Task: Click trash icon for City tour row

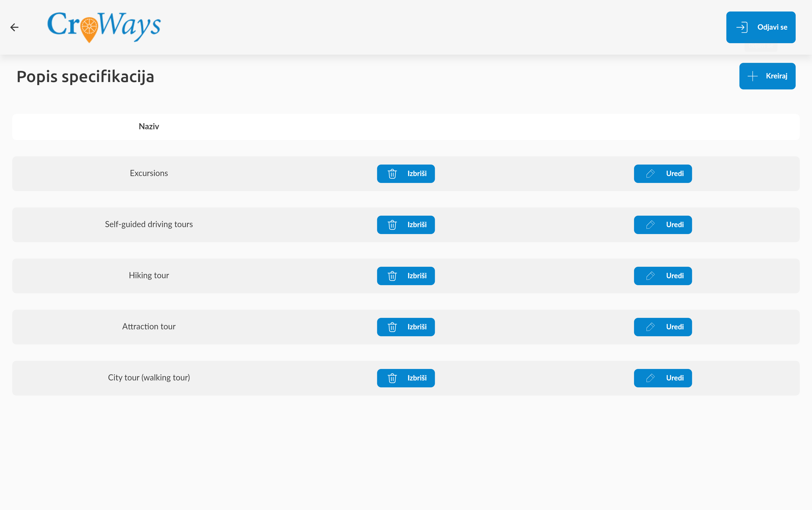Action: 392,378
